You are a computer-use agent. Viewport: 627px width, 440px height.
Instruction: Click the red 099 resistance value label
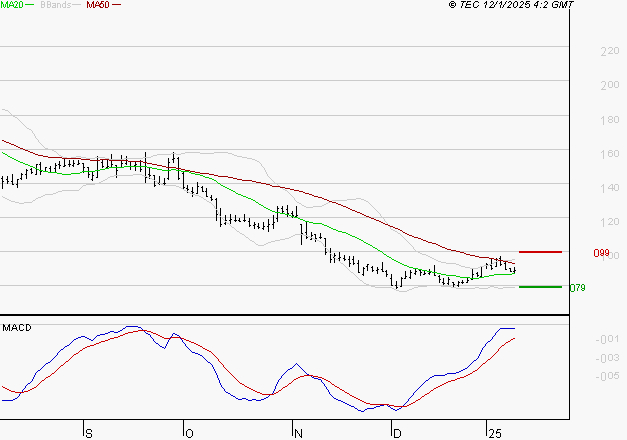click(x=602, y=254)
